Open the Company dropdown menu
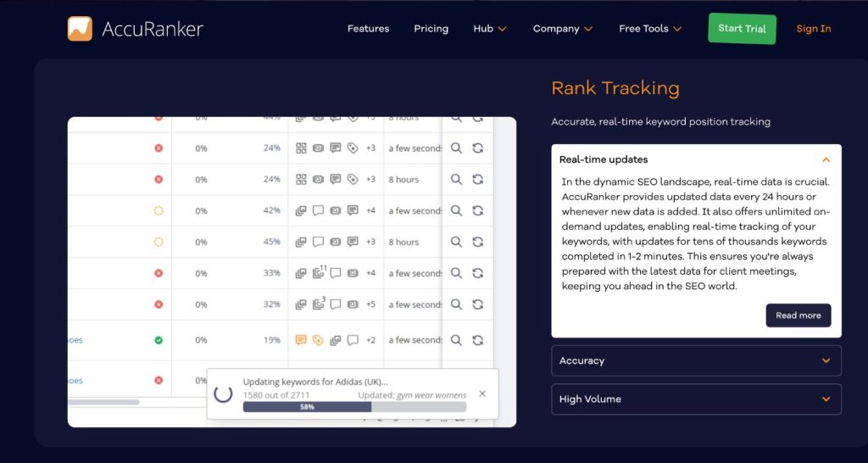The width and height of the screenshot is (868, 463). tap(562, 29)
